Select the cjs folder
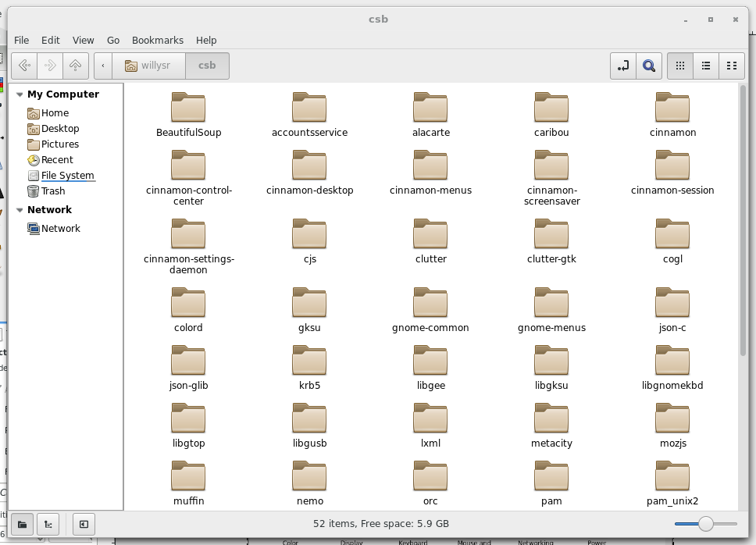The image size is (756, 545). tap(309, 242)
